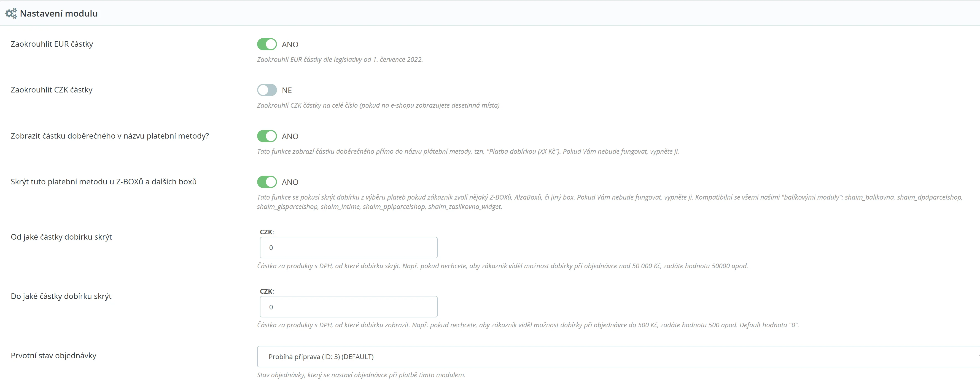
Task: Click the Skrýt tuto platební metodu label
Action: (103, 182)
